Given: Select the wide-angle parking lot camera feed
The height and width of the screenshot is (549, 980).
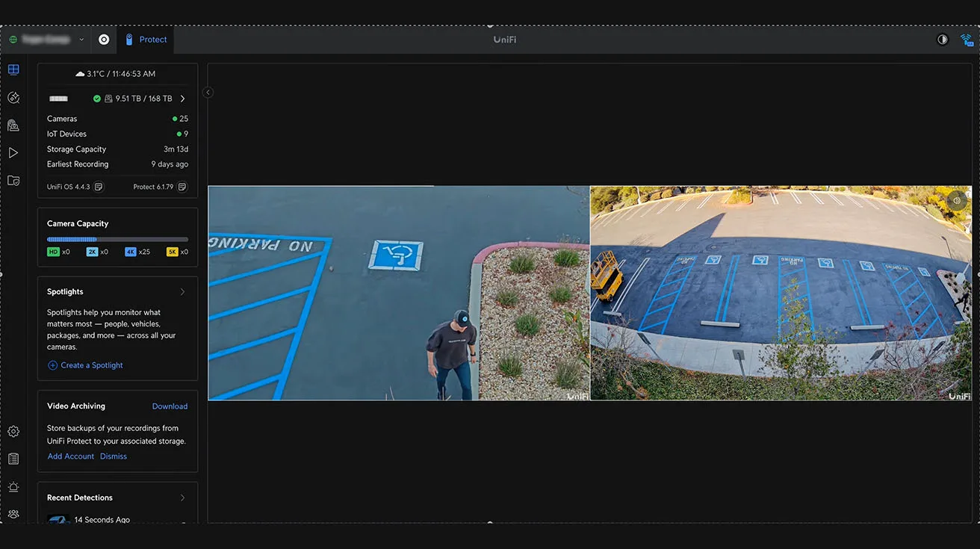Looking at the screenshot, I should tap(781, 293).
